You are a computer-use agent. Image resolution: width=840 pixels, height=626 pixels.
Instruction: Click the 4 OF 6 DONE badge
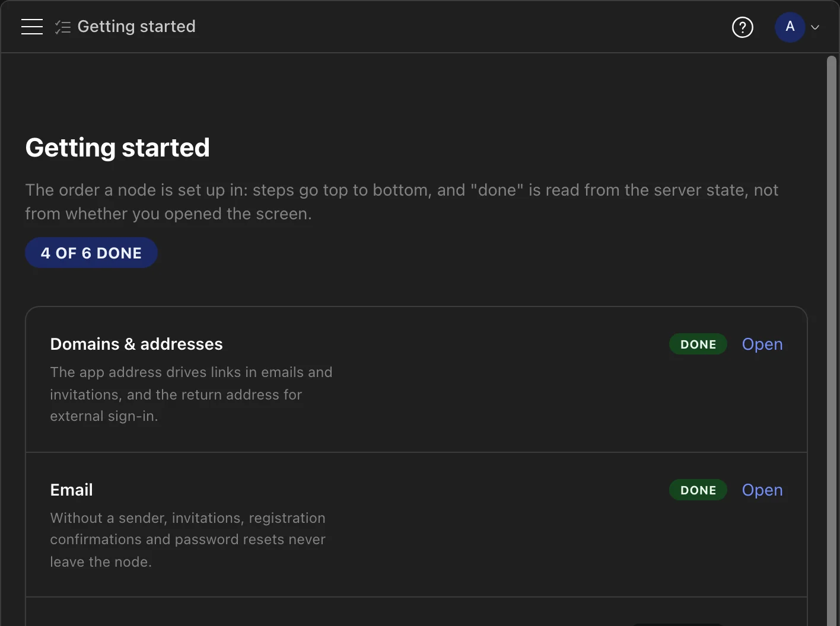tap(91, 253)
